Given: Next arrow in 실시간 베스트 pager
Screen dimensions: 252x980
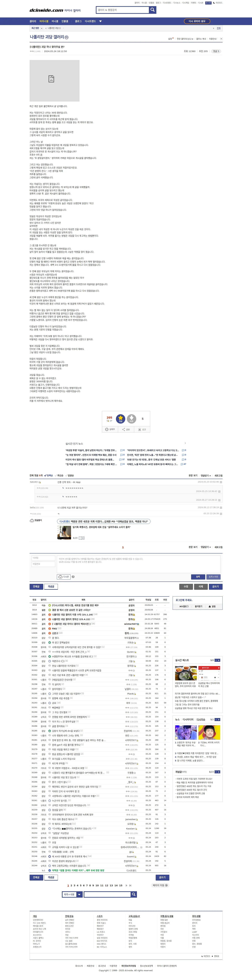Looking at the screenshot, I should click(219, 660).
